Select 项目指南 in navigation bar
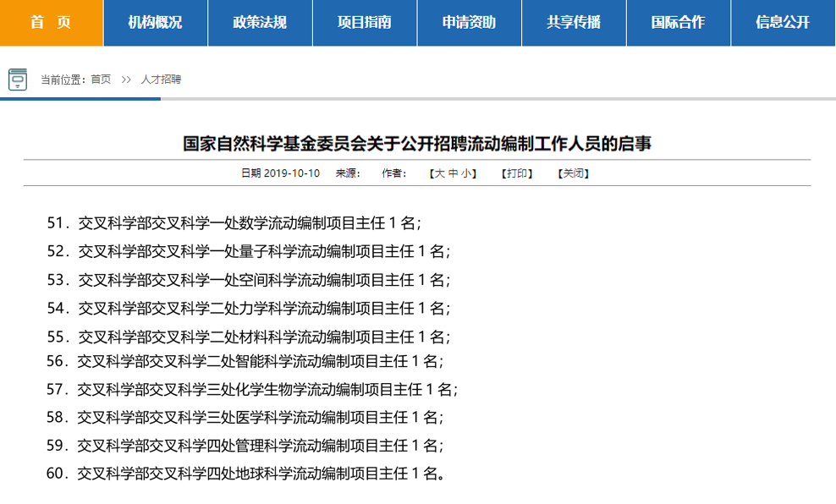836x504 pixels. pos(365,23)
